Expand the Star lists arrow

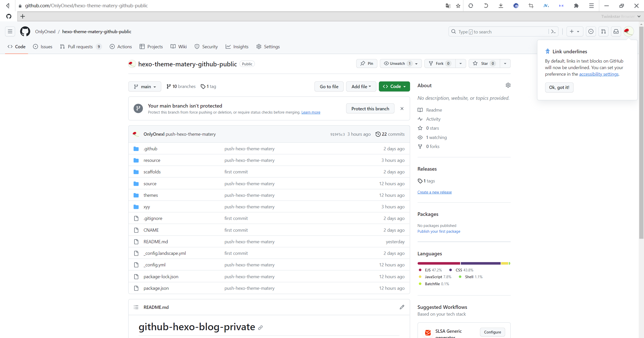click(x=505, y=63)
